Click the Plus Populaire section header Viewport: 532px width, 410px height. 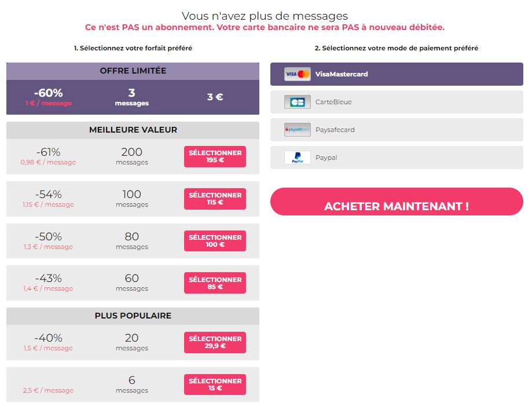click(133, 316)
